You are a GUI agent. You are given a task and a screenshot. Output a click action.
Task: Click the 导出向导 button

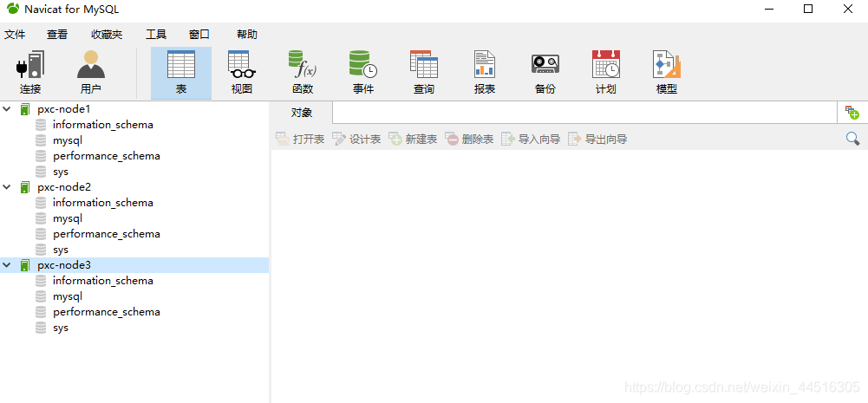597,140
